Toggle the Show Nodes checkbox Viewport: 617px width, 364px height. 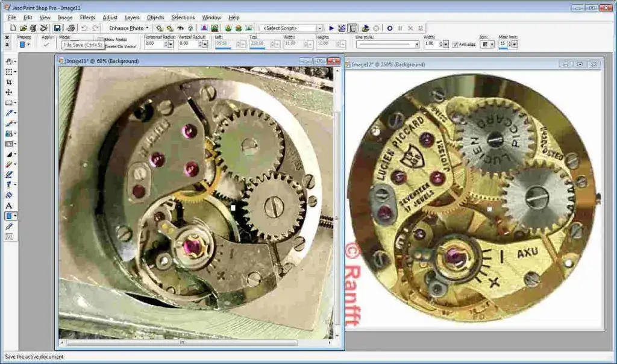click(101, 40)
